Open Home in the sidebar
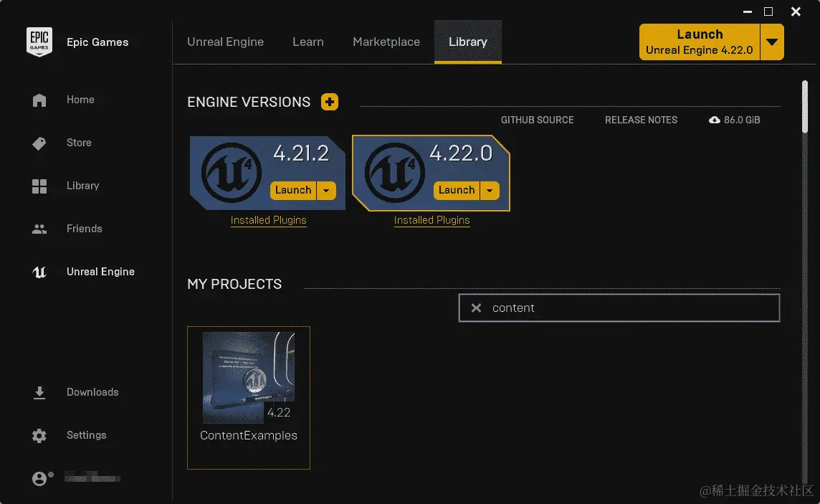The width and height of the screenshot is (820, 504). [80, 100]
